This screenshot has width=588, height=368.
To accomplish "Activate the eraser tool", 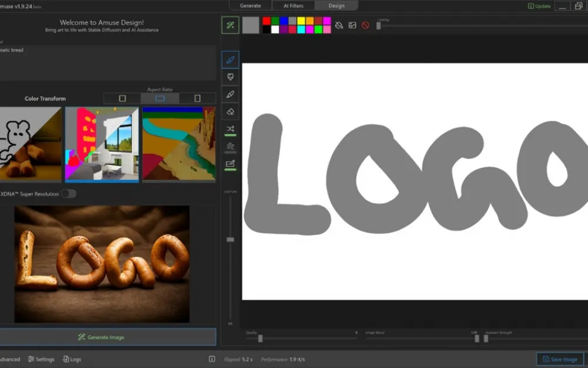I will pos(230,111).
